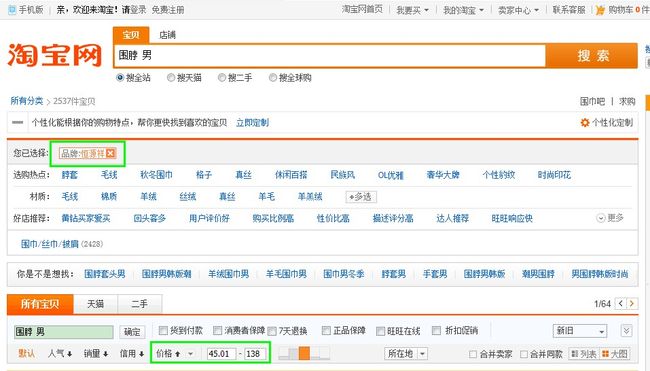The image size is (650, 371).
Task: Click the green in-results keyword field
Action: [x=63, y=332]
